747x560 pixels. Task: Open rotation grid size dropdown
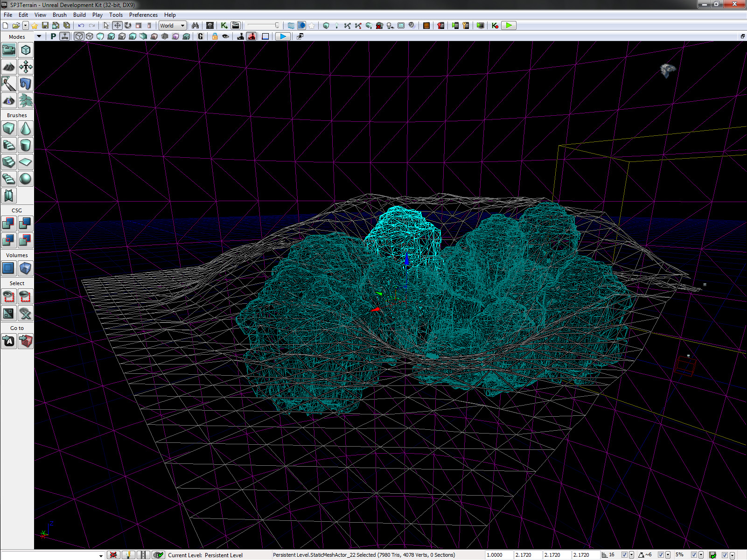(x=668, y=555)
